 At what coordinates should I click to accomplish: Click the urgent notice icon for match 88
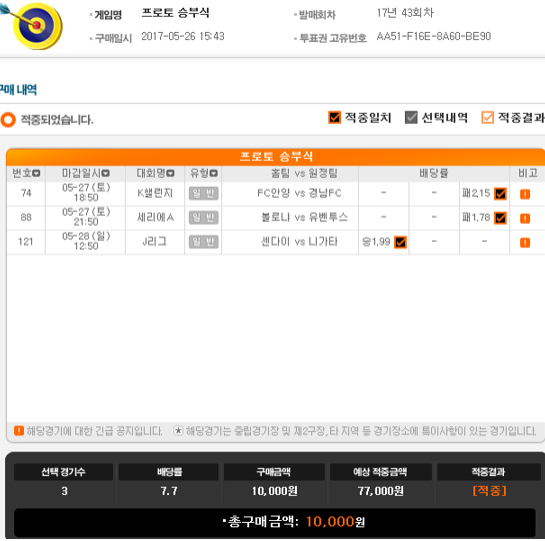525,218
